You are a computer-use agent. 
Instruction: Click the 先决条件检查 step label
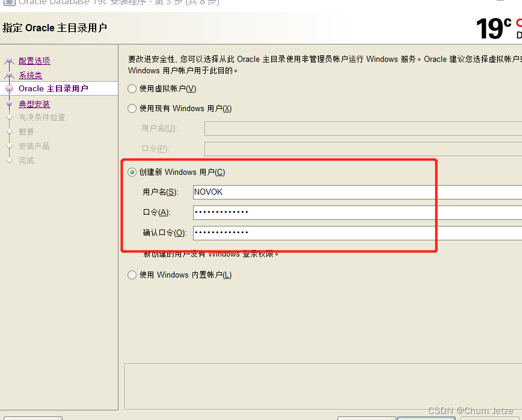pyautogui.click(x=42, y=117)
